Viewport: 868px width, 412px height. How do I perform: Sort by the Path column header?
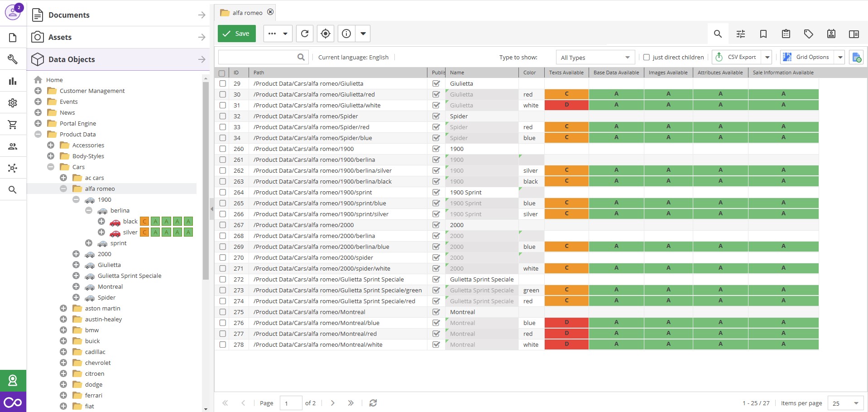(x=338, y=73)
